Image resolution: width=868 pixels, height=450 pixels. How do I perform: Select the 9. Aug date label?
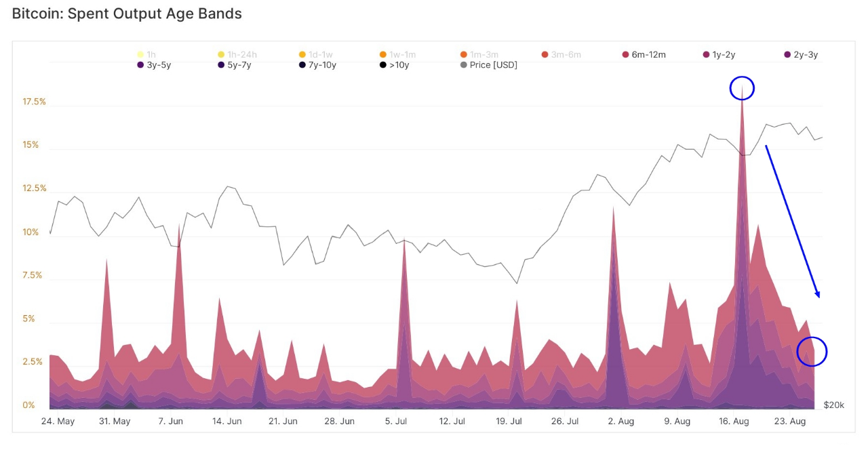pyautogui.click(x=677, y=421)
